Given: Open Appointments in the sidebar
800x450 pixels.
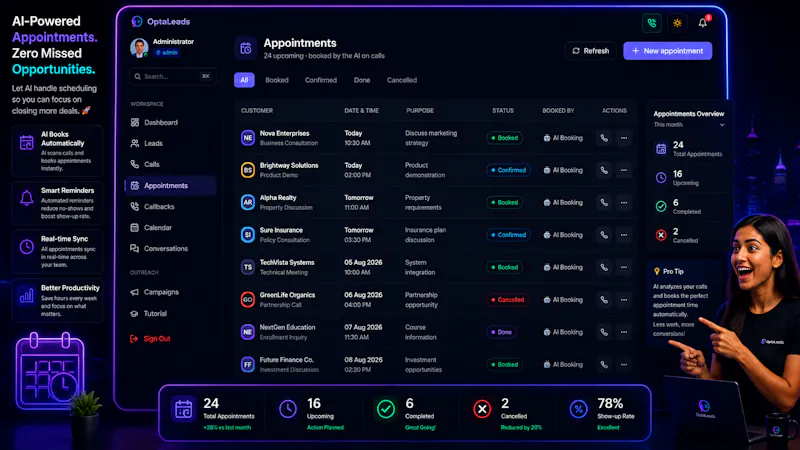Looking at the screenshot, I should [170, 186].
